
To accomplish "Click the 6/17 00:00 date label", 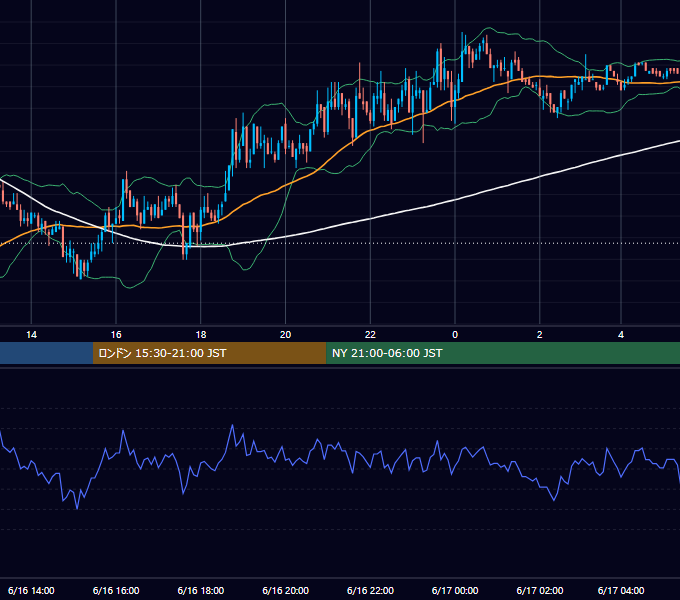I will coord(455,590).
